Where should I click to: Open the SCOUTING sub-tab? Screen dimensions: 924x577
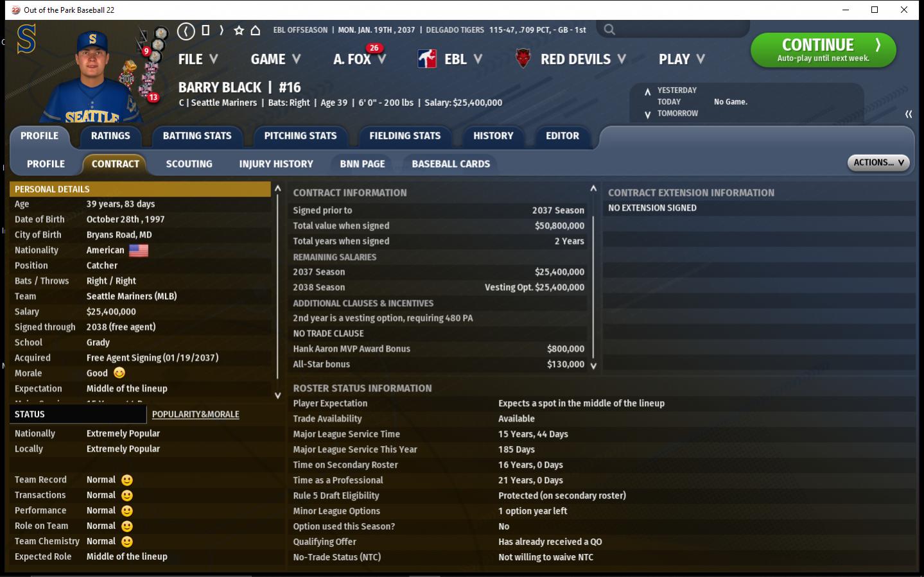point(189,164)
